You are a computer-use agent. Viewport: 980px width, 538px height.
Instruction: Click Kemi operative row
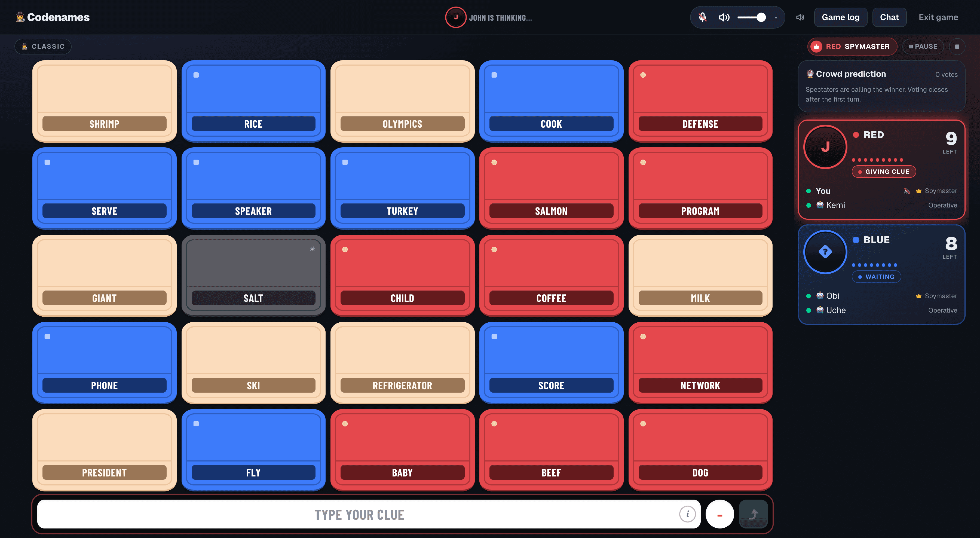pos(881,205)
